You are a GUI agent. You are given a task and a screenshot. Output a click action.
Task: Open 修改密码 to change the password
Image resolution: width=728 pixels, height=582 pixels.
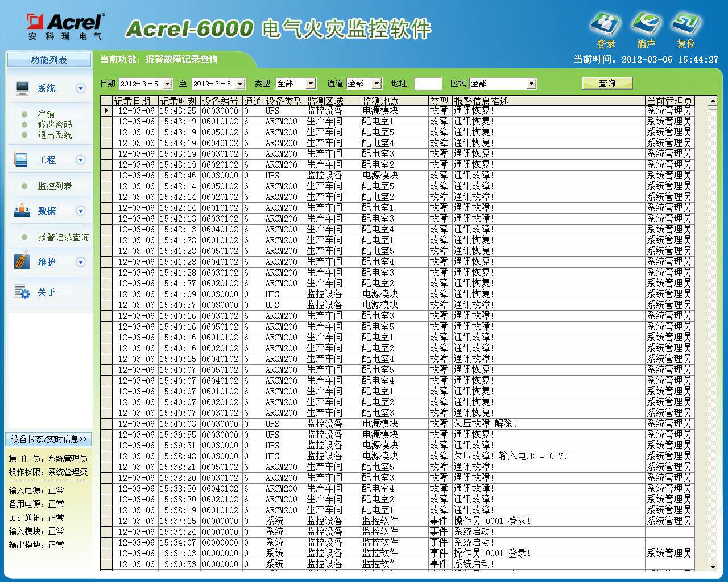[55, 124]
